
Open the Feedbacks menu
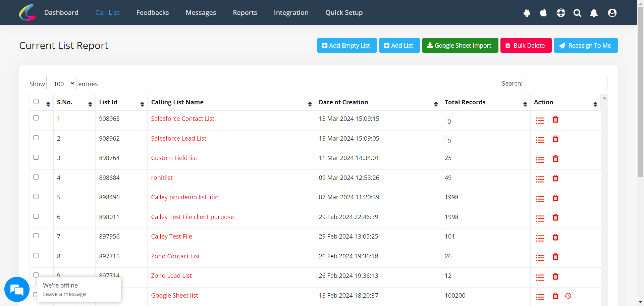(153, 12)
